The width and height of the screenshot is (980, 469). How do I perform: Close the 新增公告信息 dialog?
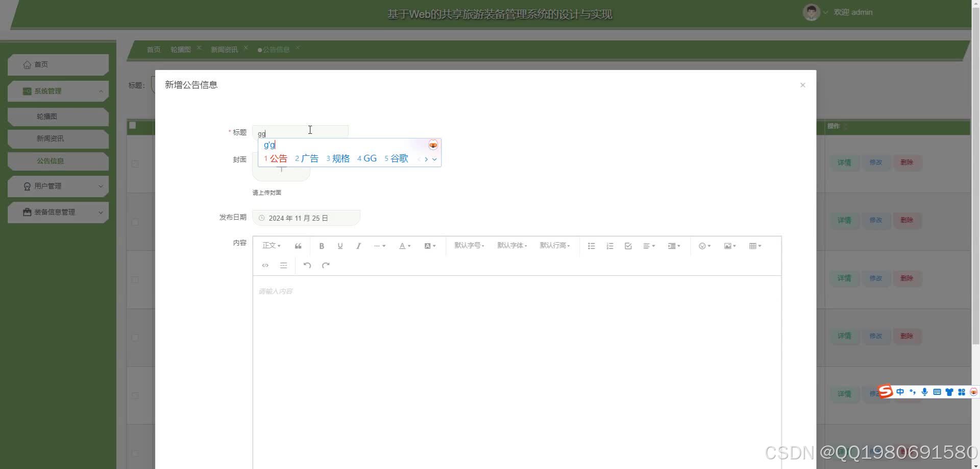(802, 85)
